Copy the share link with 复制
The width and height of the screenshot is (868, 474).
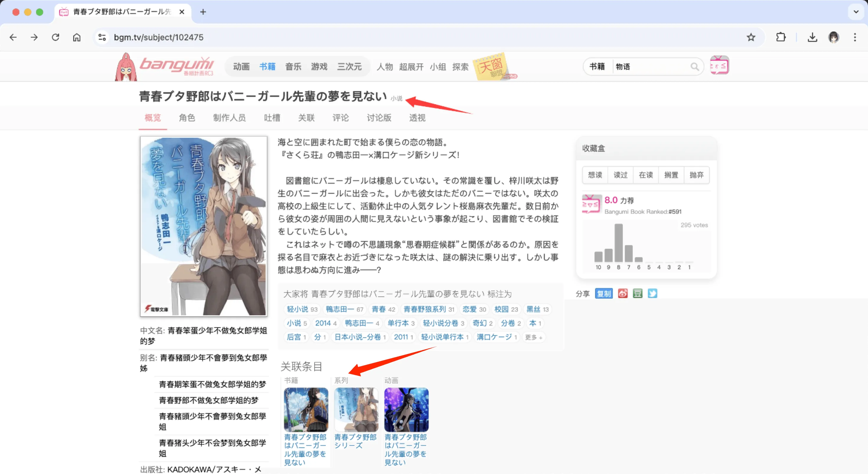click(x=603, y=293)
